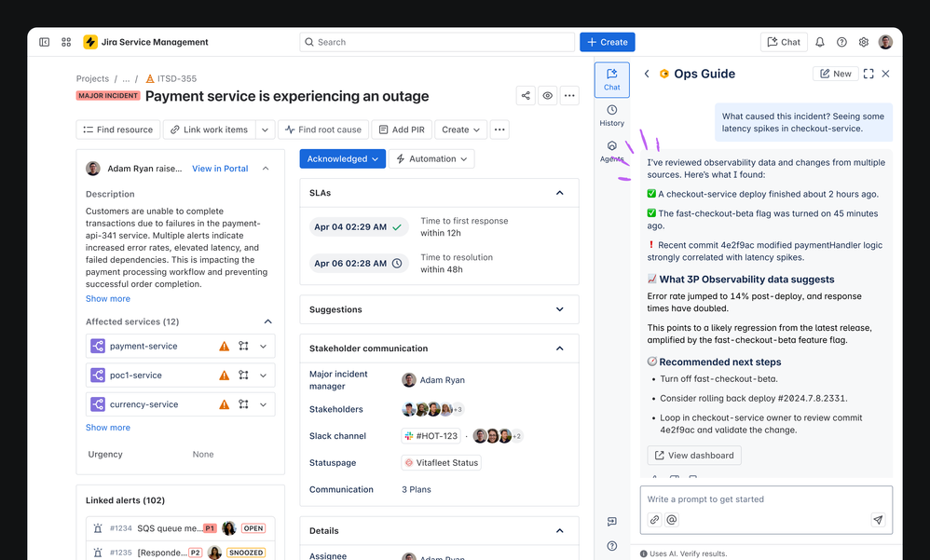Open the History panel icon

tap(611, 116)
